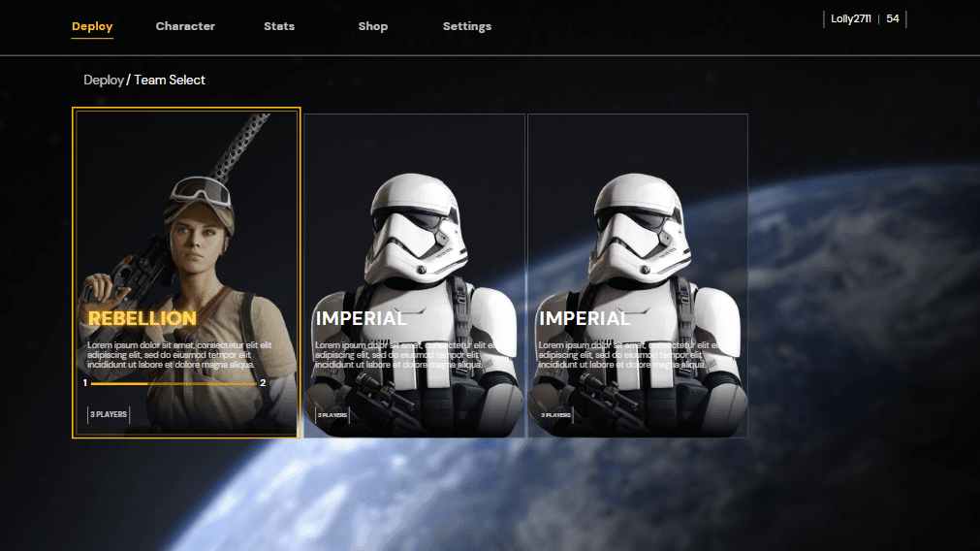
Task: Select the rightmost Imperial team card
Action: pyautogui.click(x=638, y=275)
